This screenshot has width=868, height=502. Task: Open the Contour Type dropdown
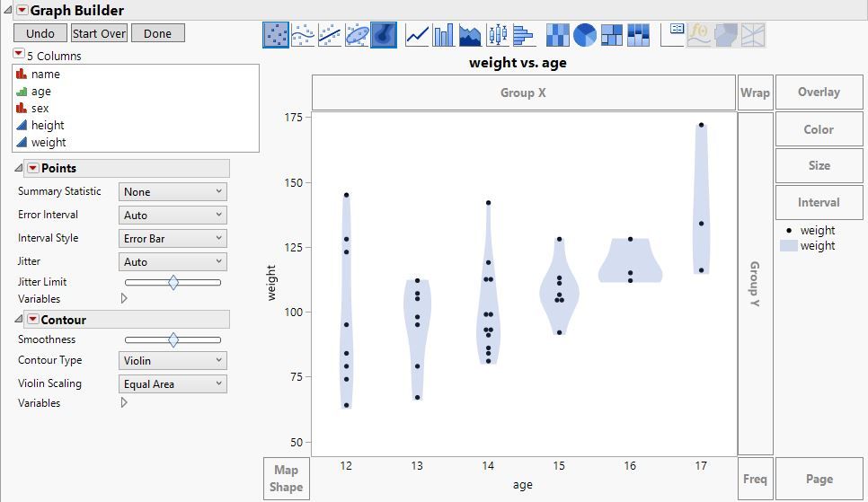click(x=173, y=360)
